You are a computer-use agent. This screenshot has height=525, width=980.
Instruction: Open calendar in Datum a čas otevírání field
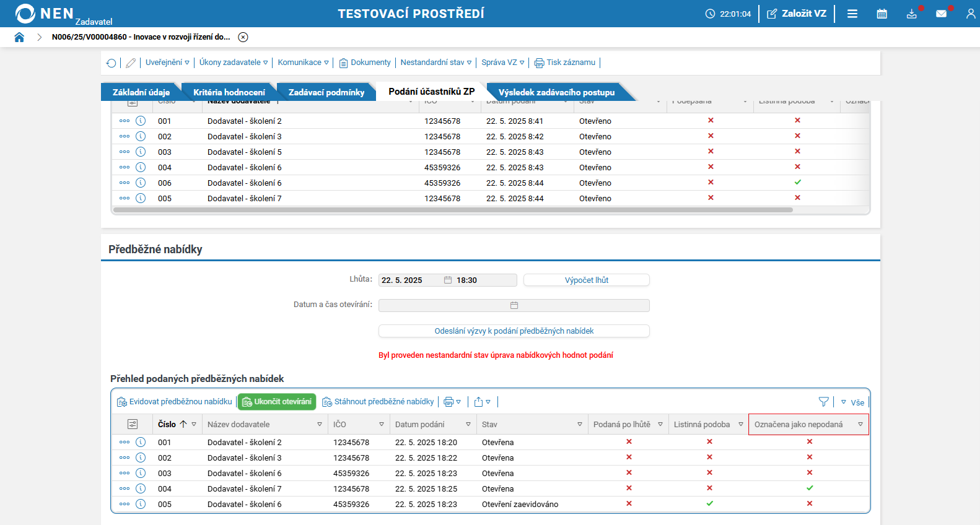click(514, 305)
